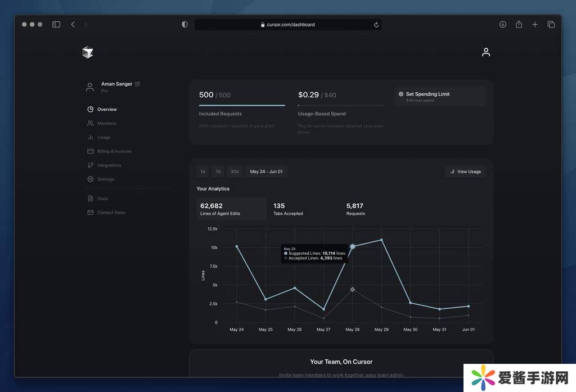
Task: Go to Billing & Invoices page
Action: click(114, 151)
